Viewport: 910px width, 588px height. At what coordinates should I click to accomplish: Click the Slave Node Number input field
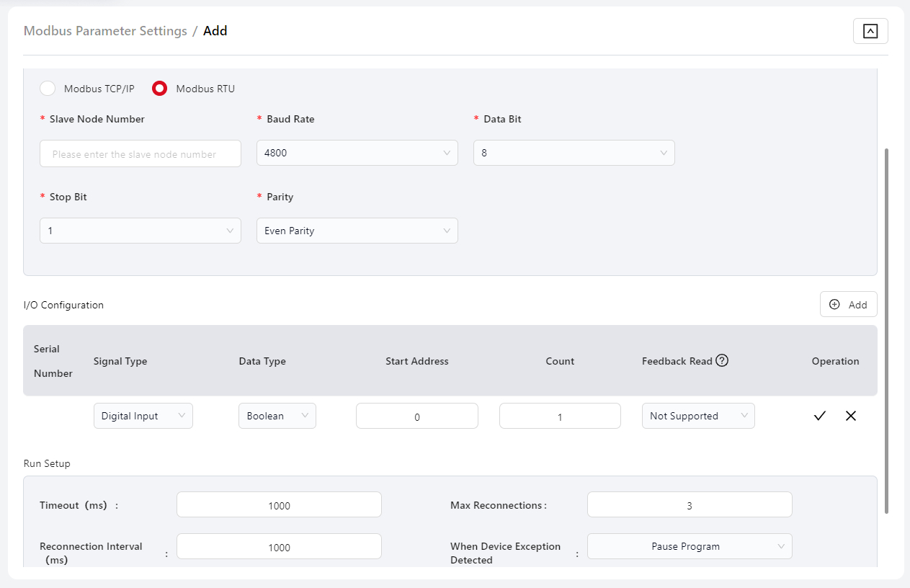coord(140,153)
